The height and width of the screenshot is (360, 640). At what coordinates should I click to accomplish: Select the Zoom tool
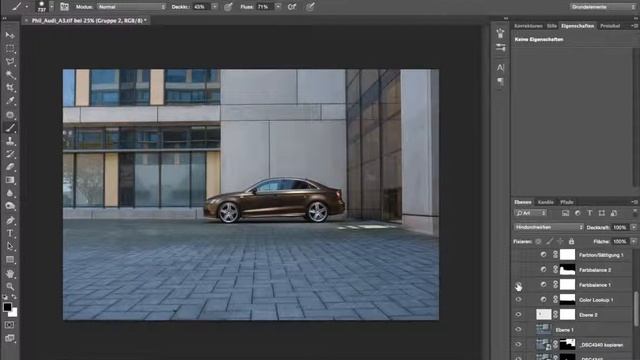pyautogui.click(x=10, y=287)
